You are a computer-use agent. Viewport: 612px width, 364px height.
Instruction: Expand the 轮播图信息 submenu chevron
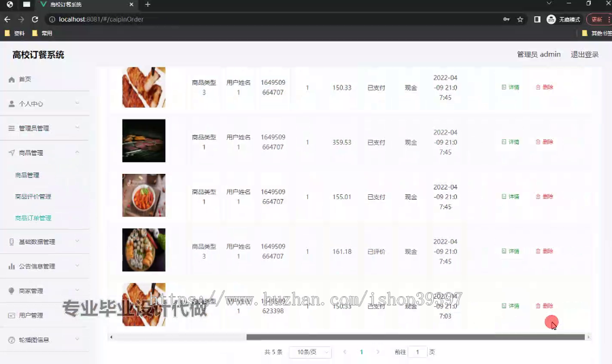tap(77, 339)
